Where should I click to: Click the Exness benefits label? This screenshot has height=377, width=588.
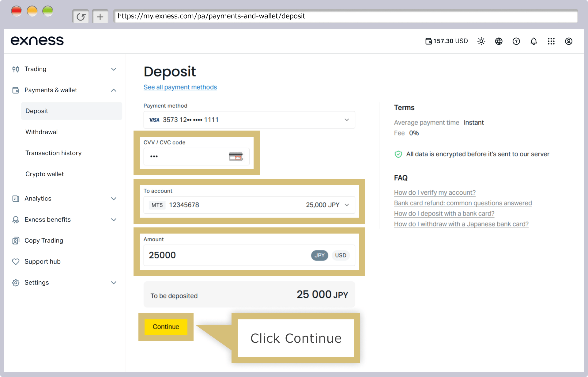[x=47, y=220]
